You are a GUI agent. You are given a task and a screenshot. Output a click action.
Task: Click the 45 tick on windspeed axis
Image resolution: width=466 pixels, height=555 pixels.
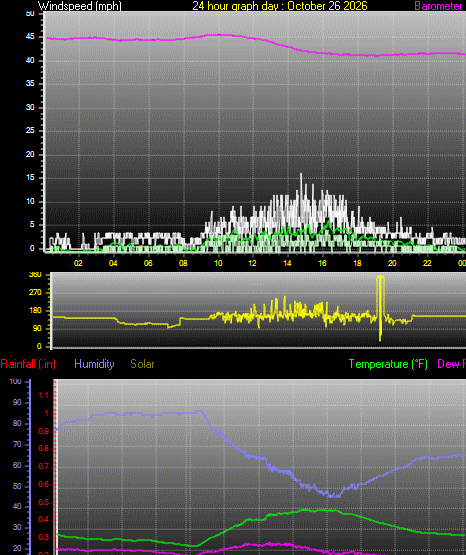(x=30, y=36)
